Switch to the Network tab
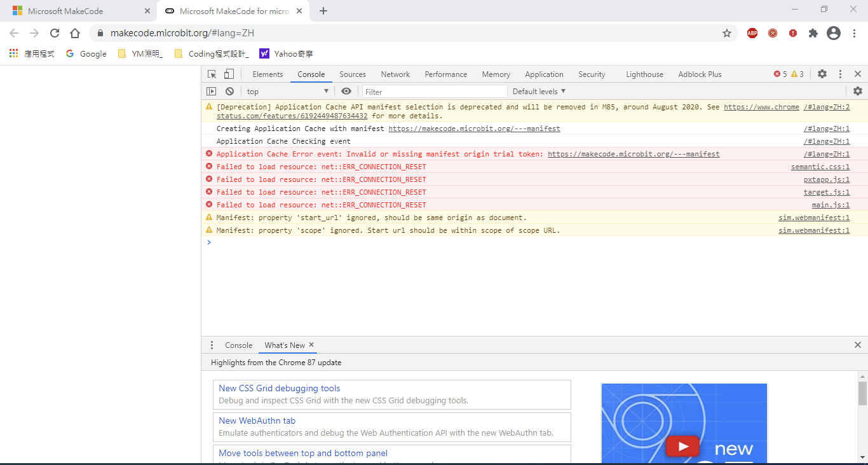The image size is (868, 465). (395, 74)
